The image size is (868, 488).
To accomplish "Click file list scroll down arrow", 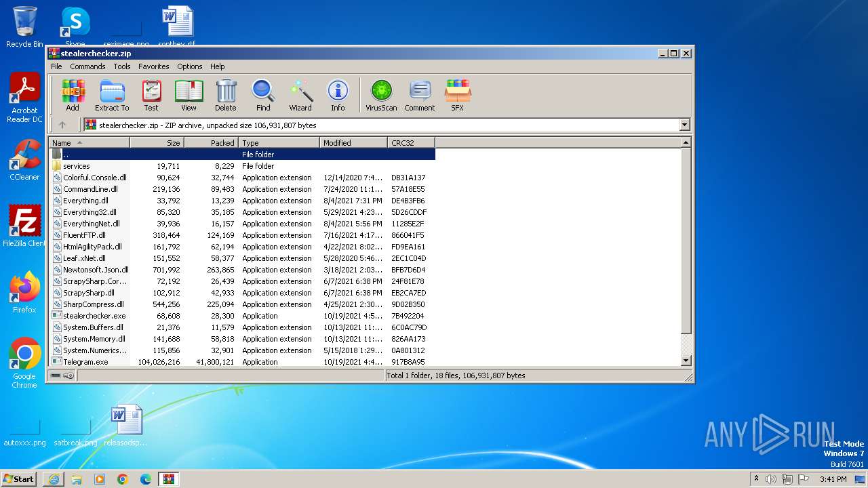I will [x=686, y=361].
